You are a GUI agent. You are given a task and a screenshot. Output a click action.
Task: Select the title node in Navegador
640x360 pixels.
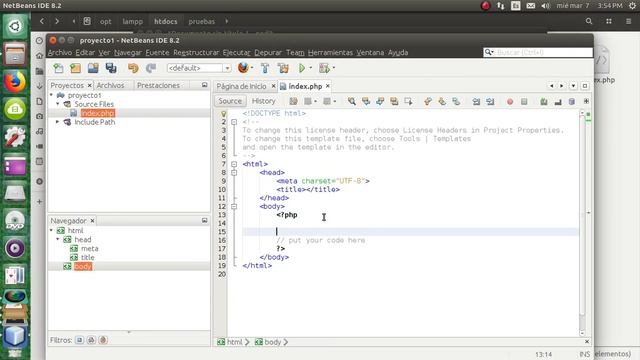click(x=87, y=258)
